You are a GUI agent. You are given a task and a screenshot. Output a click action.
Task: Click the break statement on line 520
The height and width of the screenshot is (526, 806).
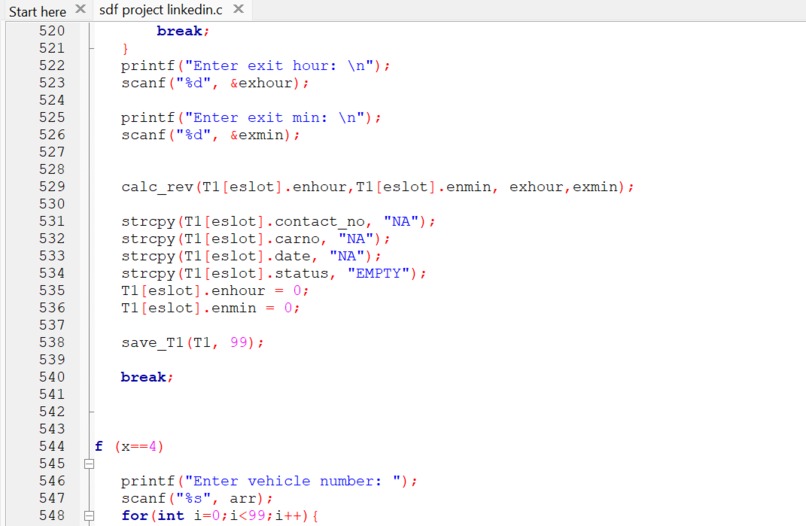pyautogui.click(x=182, y=31)
